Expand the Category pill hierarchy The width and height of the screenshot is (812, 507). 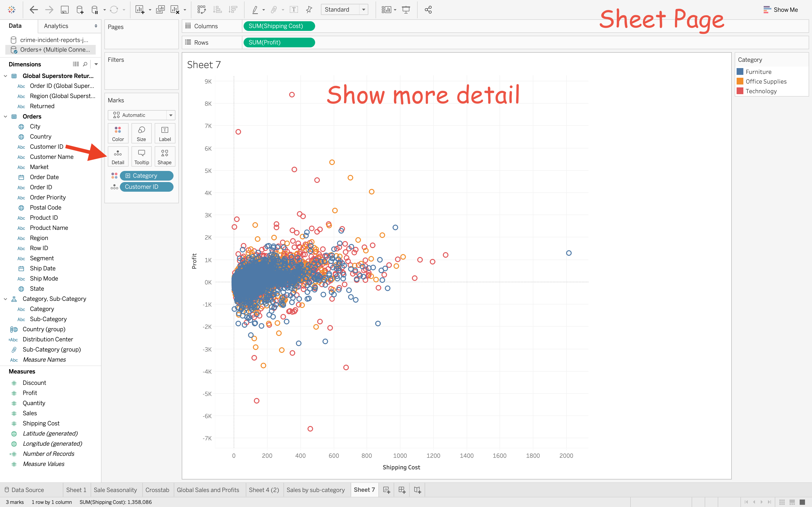point(128,176)
